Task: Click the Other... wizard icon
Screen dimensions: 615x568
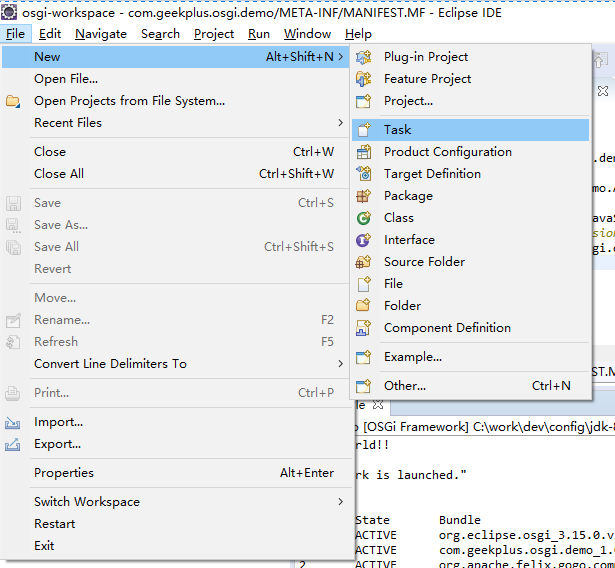Action: (x=364, y=386)
